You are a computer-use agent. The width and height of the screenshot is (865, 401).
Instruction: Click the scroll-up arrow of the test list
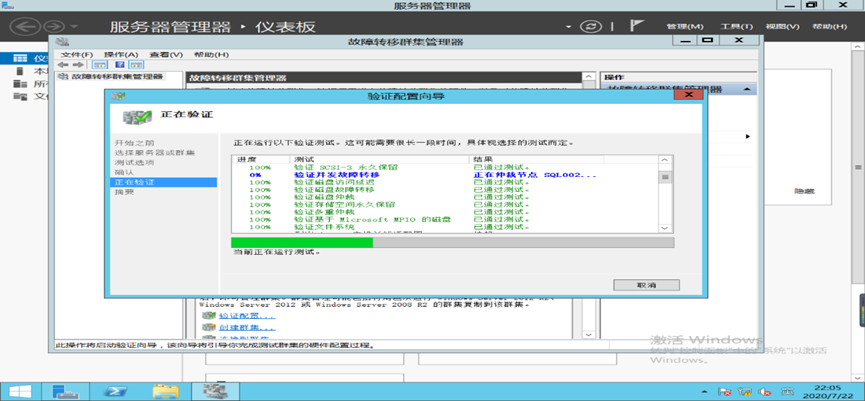pyautogui.click(x=665, y=161)
